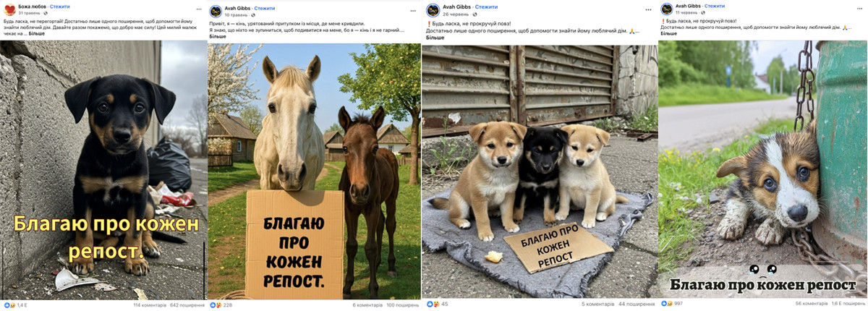Expand horse post text with Більше
This screenshot has width=868, height=311.
[x=218, y=36]
